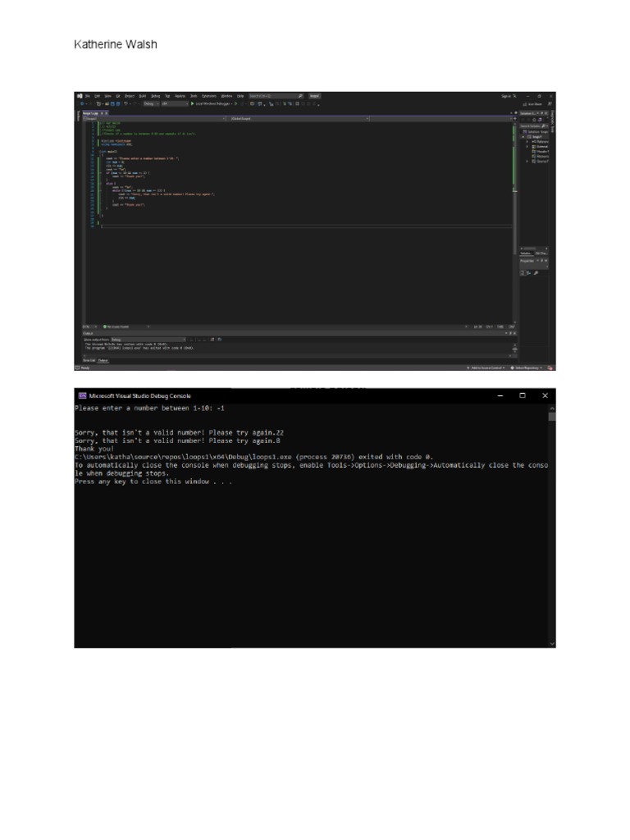Switch to the Git Changes tab
This screenshot has height=840, width=630.
541,253
